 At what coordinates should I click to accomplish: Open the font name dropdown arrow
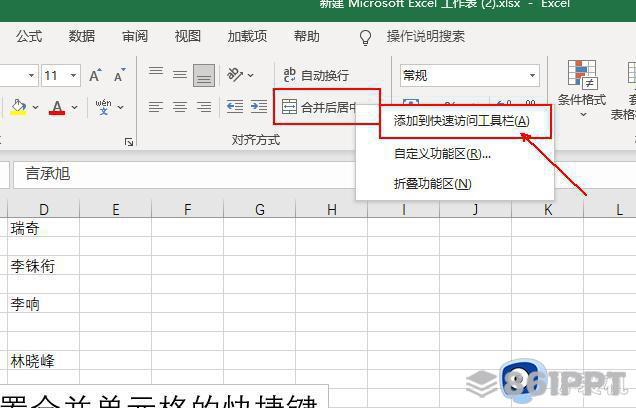[x=31, y=75]
